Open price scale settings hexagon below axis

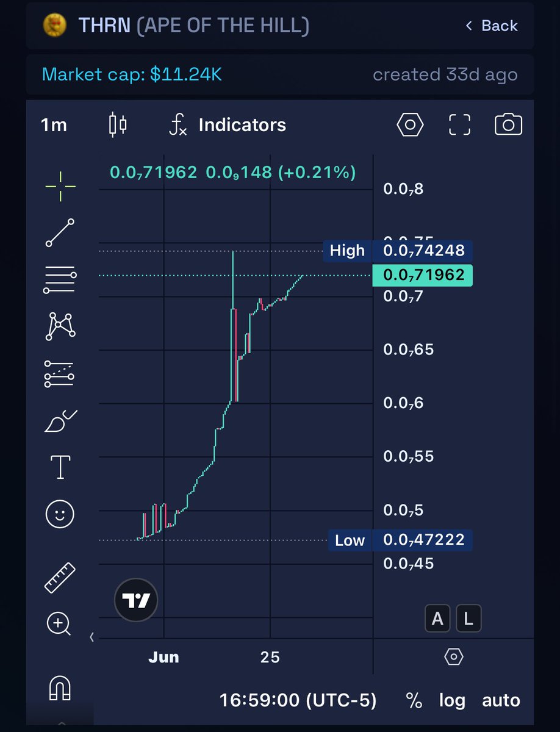454,657
